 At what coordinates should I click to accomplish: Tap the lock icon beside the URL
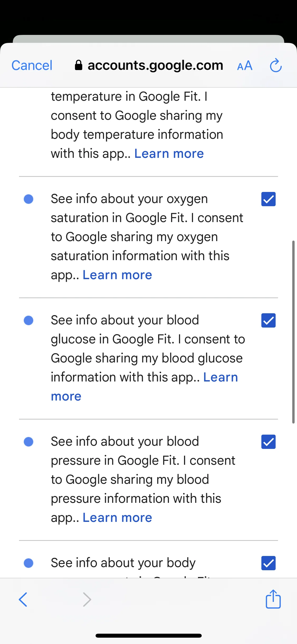78,65
